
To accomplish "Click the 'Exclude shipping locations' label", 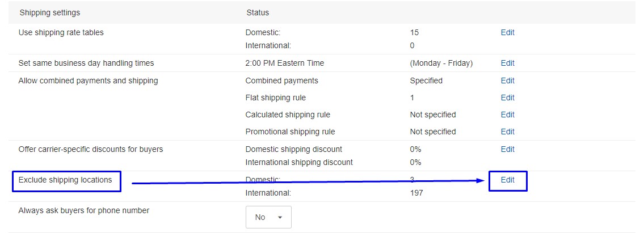I will point(65,180).
